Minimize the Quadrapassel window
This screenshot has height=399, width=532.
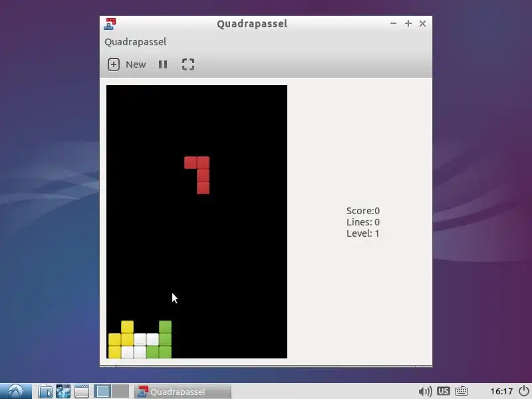(393, 23)
